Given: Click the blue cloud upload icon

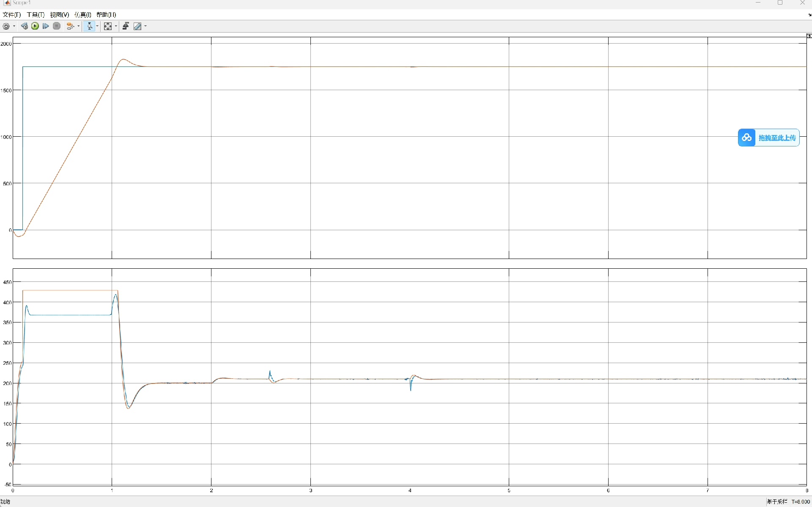Looking at the screenshot, I should 747,138.
